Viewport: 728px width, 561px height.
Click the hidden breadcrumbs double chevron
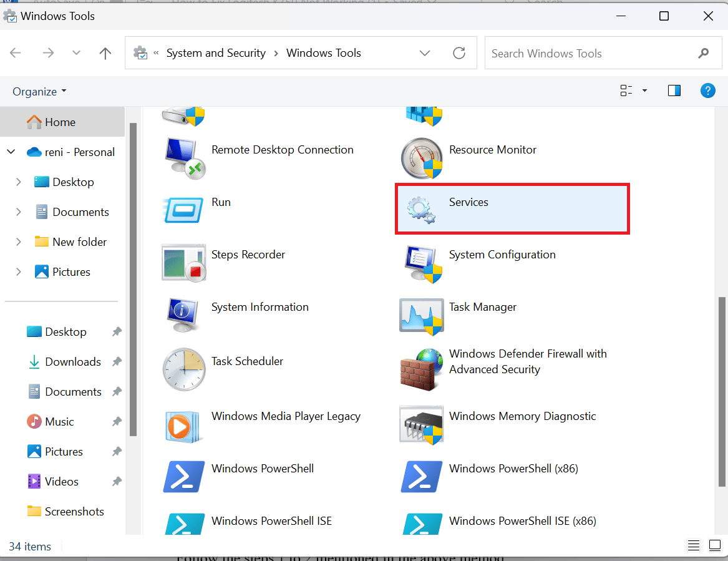click(157, 53)
